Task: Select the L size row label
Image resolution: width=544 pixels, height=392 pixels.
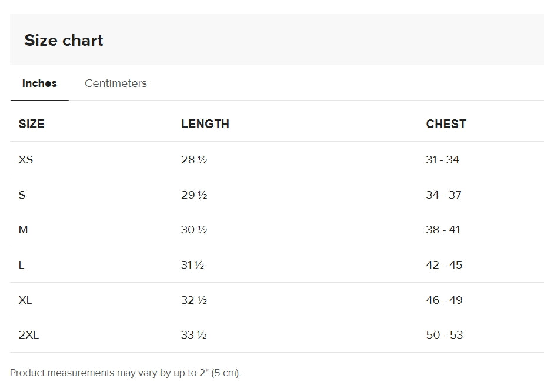Action: tap(21, 265)
